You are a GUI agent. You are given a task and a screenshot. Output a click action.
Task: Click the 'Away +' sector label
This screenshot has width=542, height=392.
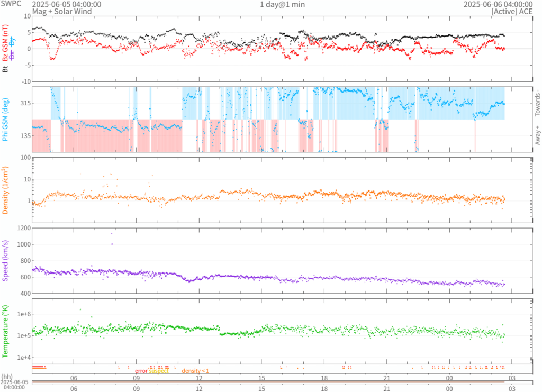click(537, 136)
